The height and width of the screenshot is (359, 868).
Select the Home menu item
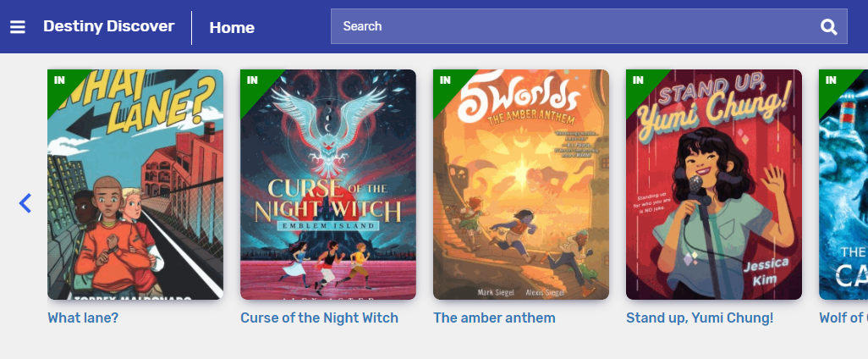pyautogui.click(x=232, y=27)
